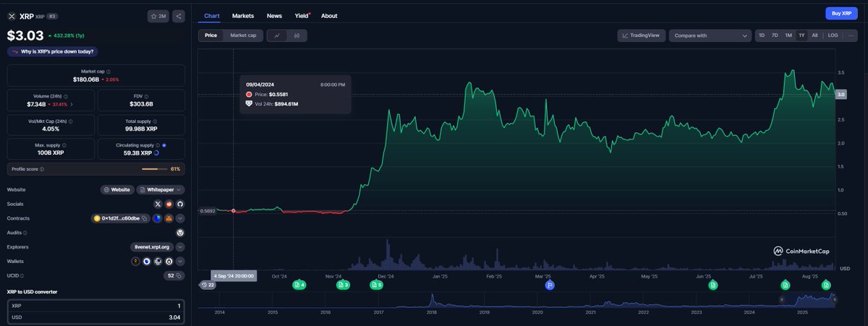
Task: Click the history badge showing 22
Action: tap(208, 285)
